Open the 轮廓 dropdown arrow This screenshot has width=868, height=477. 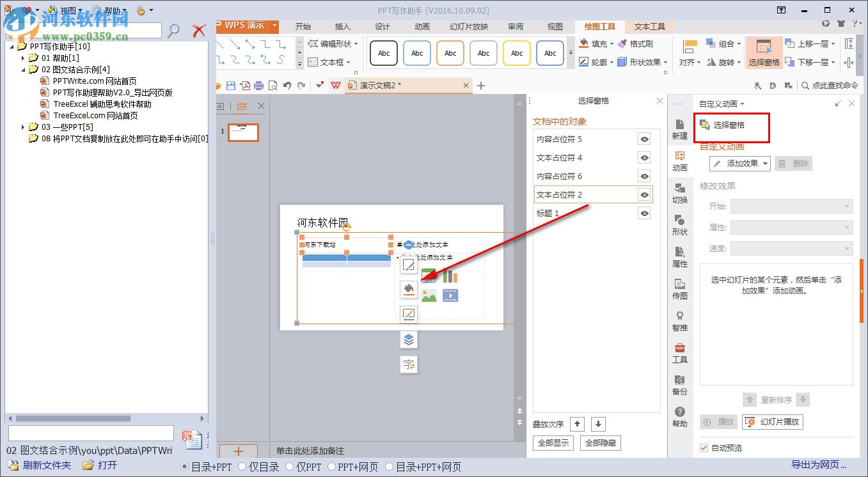click(x=612, y=63)
